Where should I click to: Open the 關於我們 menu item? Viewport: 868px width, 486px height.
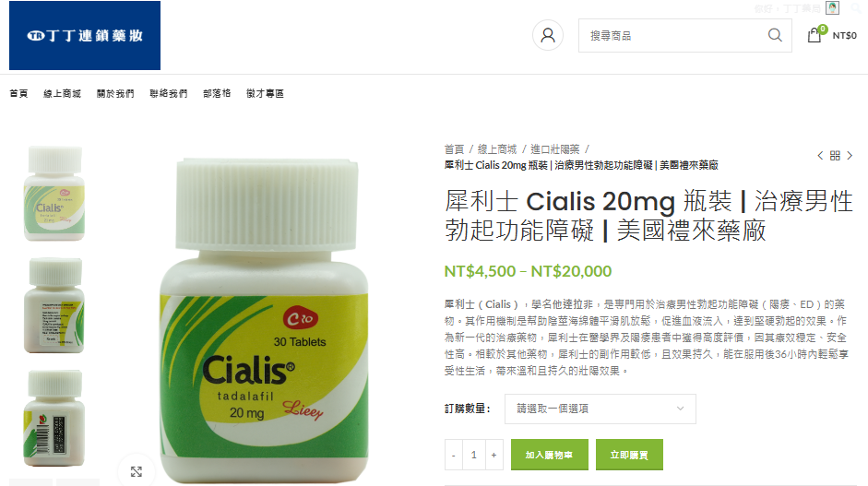click(x=115, y=93)
